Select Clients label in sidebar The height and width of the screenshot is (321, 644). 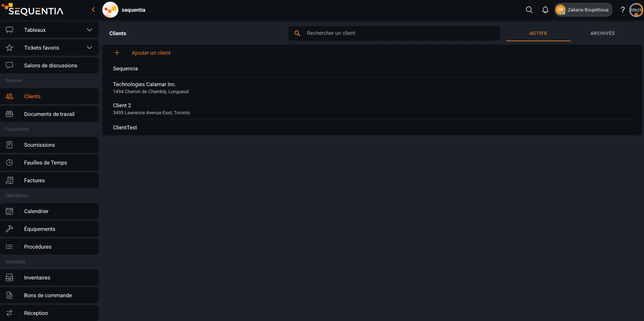[32, 96]
